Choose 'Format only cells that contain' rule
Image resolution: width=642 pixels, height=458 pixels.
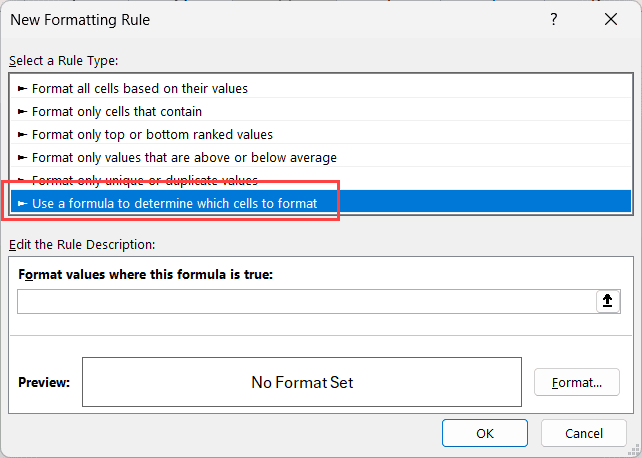tap(117, 111)
